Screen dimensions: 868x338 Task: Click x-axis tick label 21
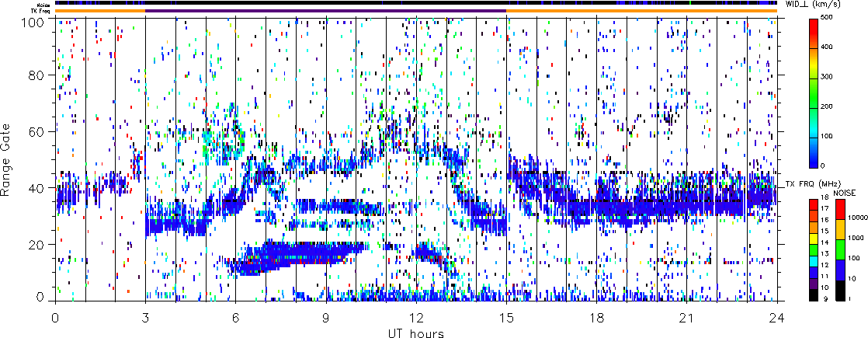687,316
